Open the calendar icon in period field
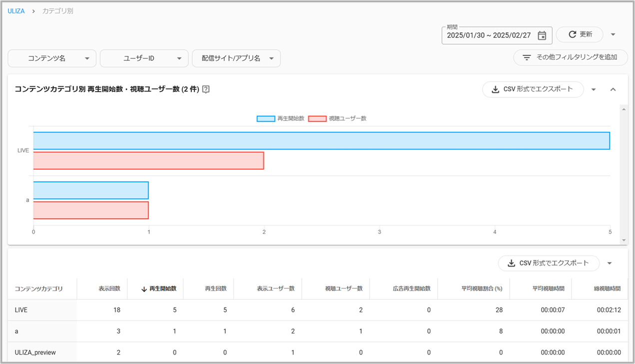635x364 pixels. pos(542,35)
